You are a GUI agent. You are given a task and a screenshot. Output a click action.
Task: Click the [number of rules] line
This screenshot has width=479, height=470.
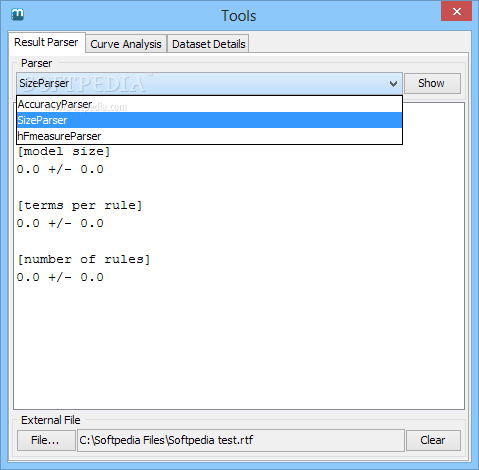pos(84,259)
